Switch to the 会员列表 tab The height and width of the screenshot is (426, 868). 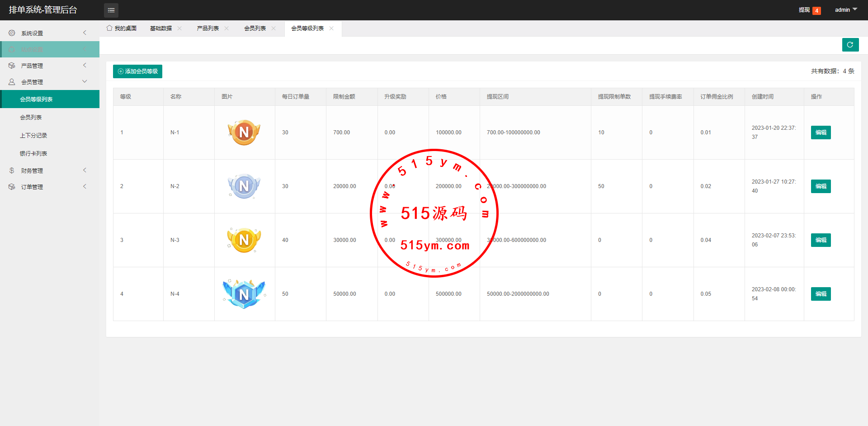[x=255, y=28]
